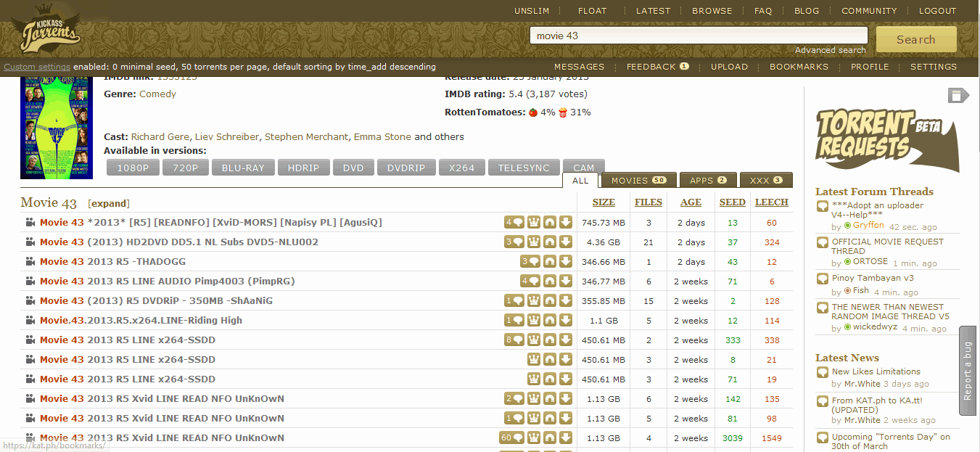Screen dimensions: 980x452
Task: Click the magnet icon on the HD2DVD DD5.1 row
Action: pyautogui.click(x=550, y=242)
